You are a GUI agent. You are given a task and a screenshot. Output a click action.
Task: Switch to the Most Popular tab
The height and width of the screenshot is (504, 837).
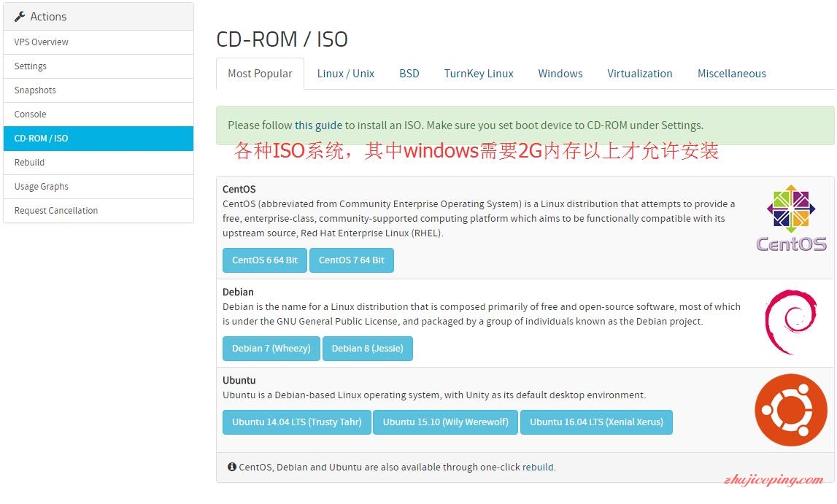[x=260, y=74]
